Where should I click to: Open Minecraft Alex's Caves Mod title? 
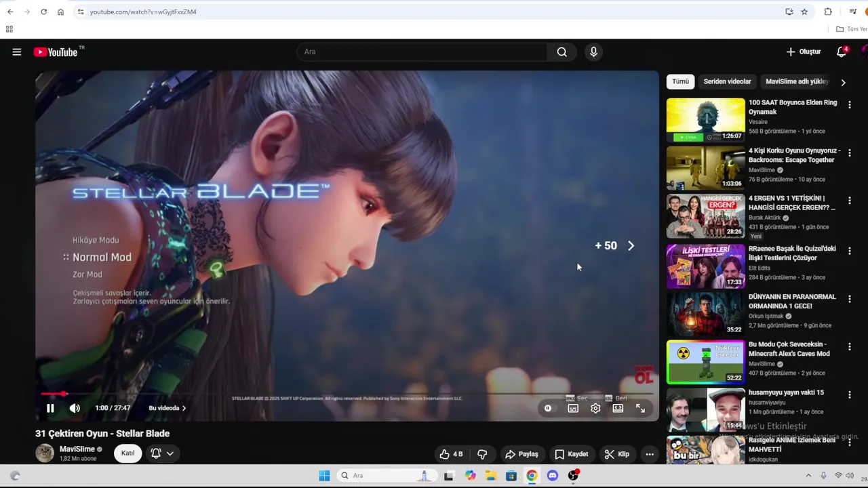789,349
